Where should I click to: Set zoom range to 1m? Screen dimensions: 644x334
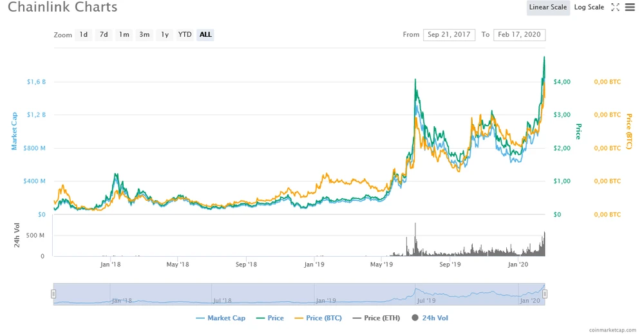pos(124,35)
